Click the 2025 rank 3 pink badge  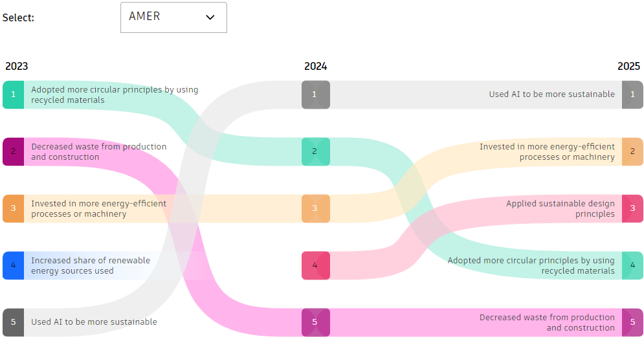tap(632, 208)
